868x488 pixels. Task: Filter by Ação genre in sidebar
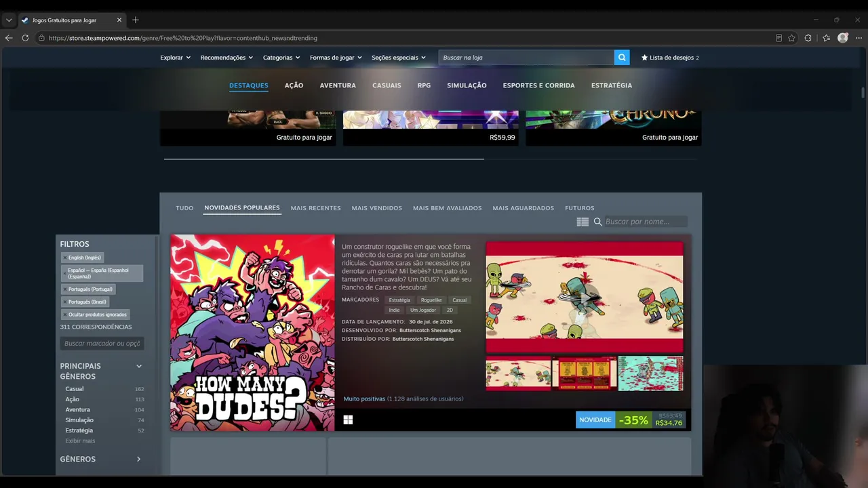pyautogui.click(x=73, y=399)
